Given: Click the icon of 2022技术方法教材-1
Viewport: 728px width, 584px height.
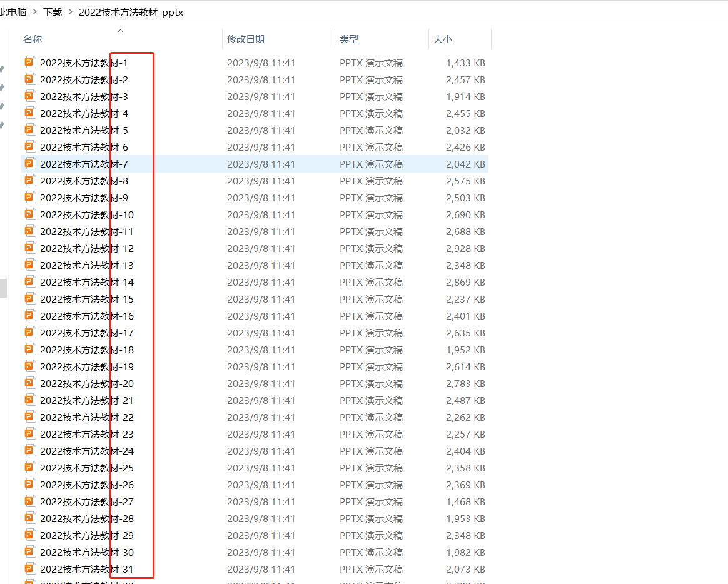Looking at the screenshot, I should click(x=29, y=62).
